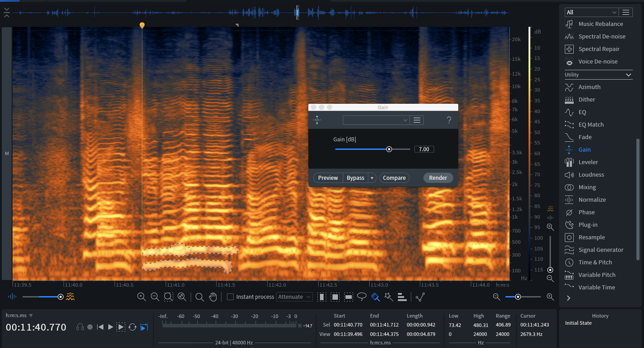The width and height of the screenshot is (644, 348).
Task: Click the Preview button in the Gain dialog
Action: point(328,178)
